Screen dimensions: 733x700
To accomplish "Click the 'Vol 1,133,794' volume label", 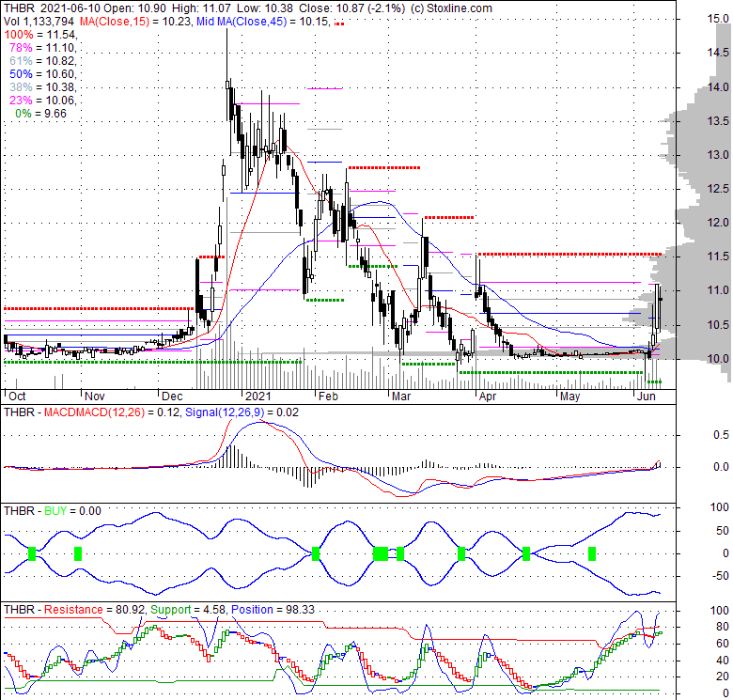I will [x=39, y=22].
